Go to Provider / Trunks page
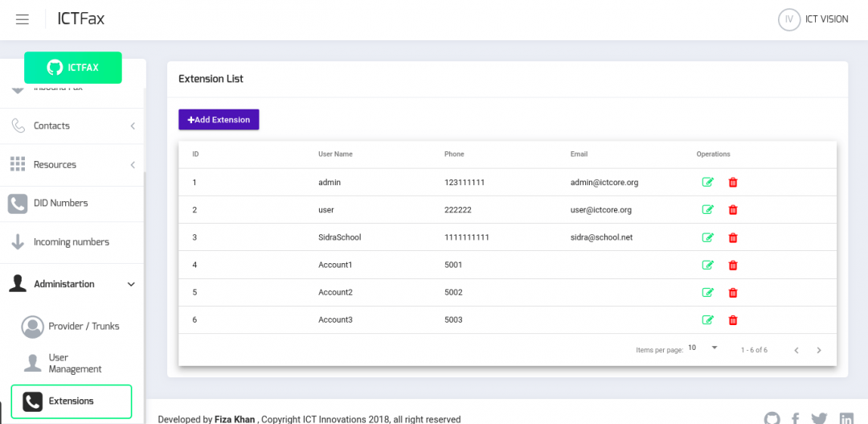The width and height of the screenshot is (868, 424). click(x=83, y=326)
